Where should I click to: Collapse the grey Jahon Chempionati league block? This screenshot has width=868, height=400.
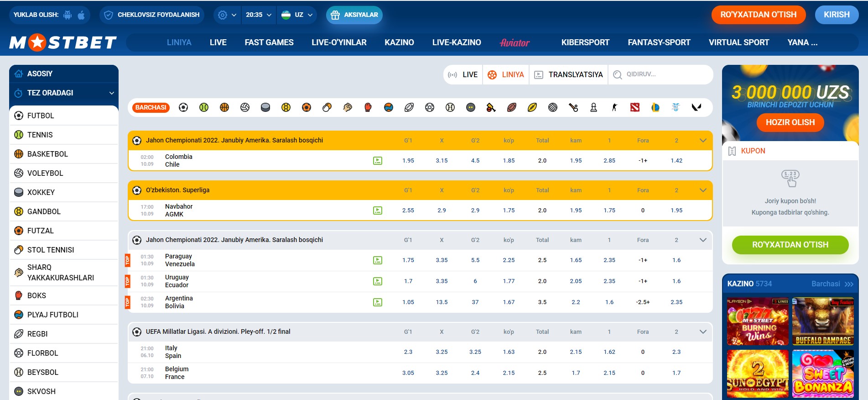[x=703, y=240]
